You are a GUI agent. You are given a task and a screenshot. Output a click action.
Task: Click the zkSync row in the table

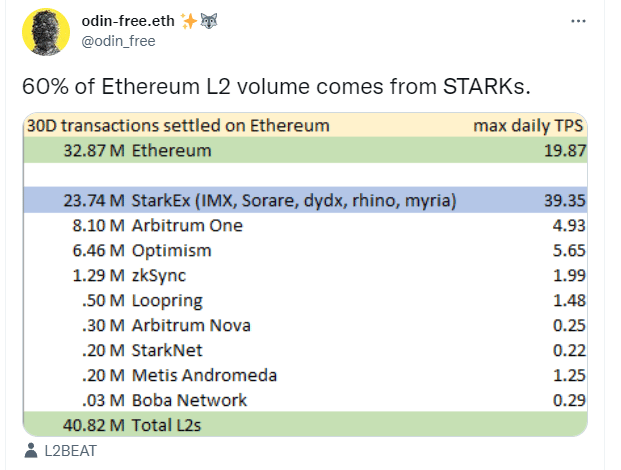(304, 275)
